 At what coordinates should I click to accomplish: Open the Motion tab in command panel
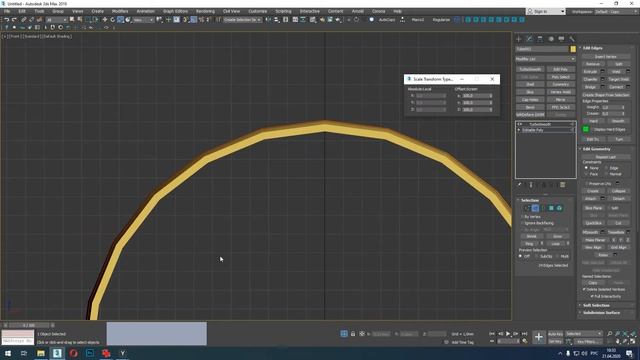click(551, 39)
